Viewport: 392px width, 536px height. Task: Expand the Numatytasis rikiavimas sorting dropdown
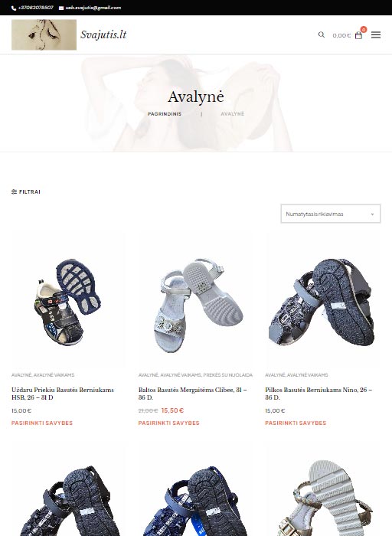click(331, 214)
